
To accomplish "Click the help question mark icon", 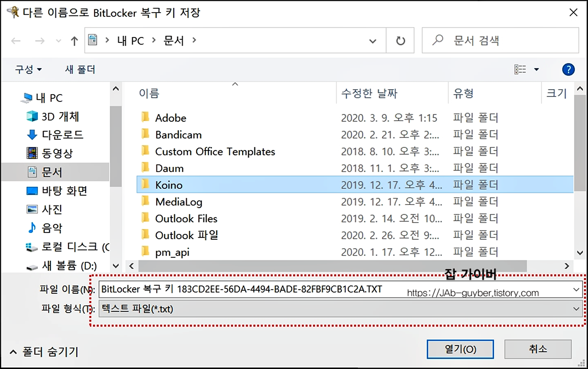I will 568,69.
